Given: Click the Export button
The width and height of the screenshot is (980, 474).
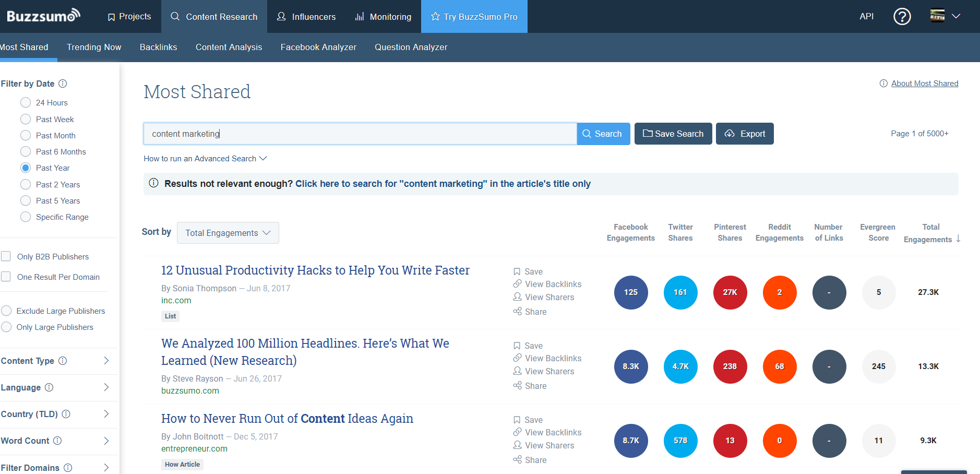Looking at the screenshot, I should pyautogui.click(x=745, y=134).
